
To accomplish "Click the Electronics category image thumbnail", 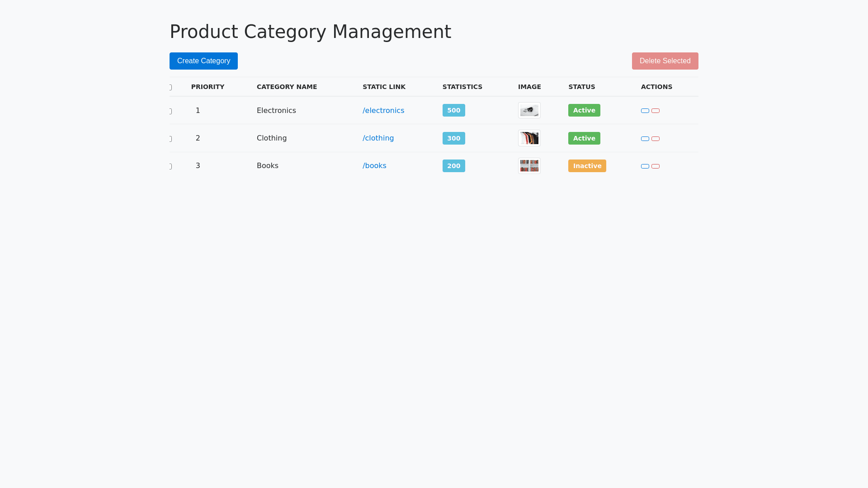I will pyautogui.click(x=529, y=110).
